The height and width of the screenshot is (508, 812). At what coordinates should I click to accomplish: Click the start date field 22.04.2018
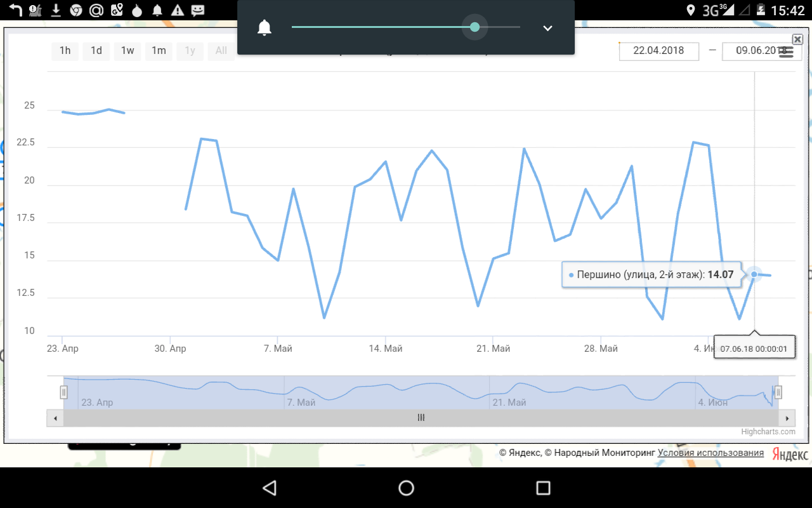pos(658,51)
